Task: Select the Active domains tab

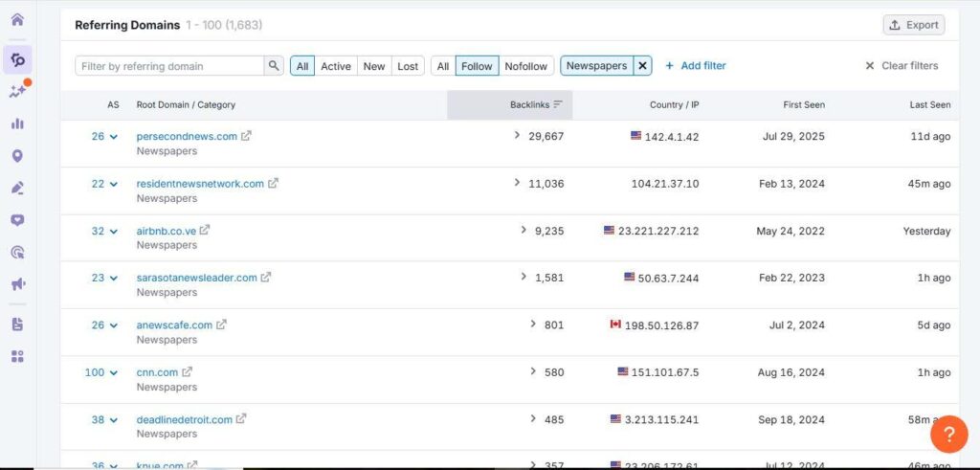Action: [335, 66]
